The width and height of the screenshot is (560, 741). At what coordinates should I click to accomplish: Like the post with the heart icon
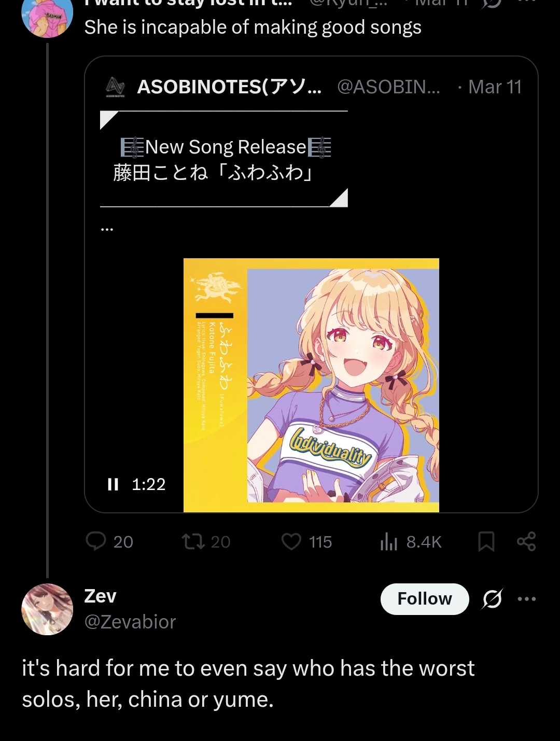pos(291,541)
